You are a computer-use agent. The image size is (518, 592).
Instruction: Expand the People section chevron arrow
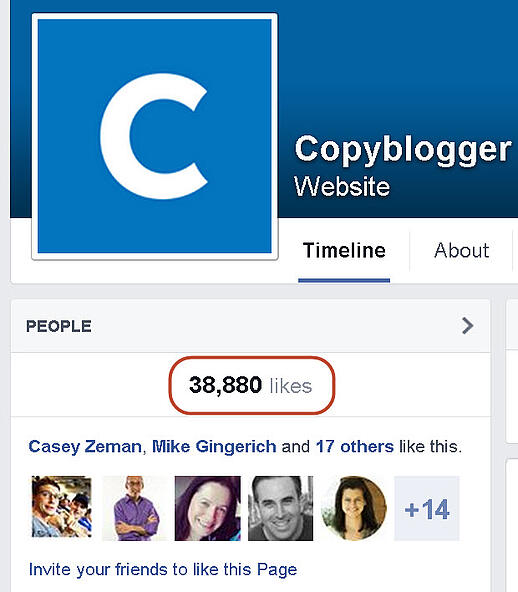(467, 326)
